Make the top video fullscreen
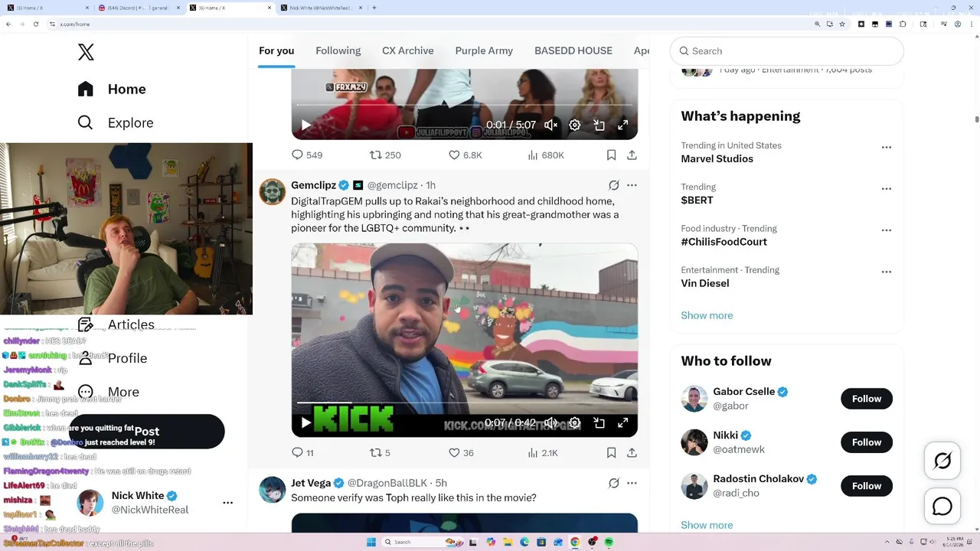Screen dimensions: 980x551 coord(623,125)
